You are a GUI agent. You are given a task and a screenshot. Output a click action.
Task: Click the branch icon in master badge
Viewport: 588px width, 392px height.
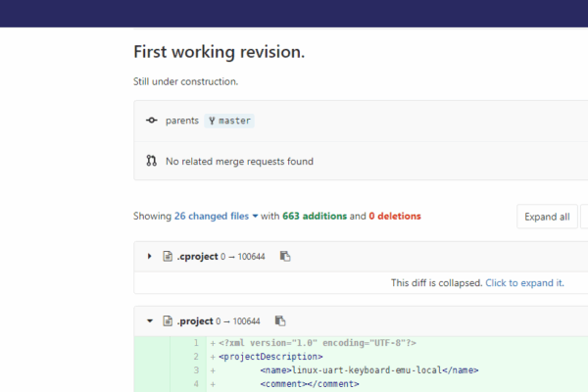[x=212, y=121]
